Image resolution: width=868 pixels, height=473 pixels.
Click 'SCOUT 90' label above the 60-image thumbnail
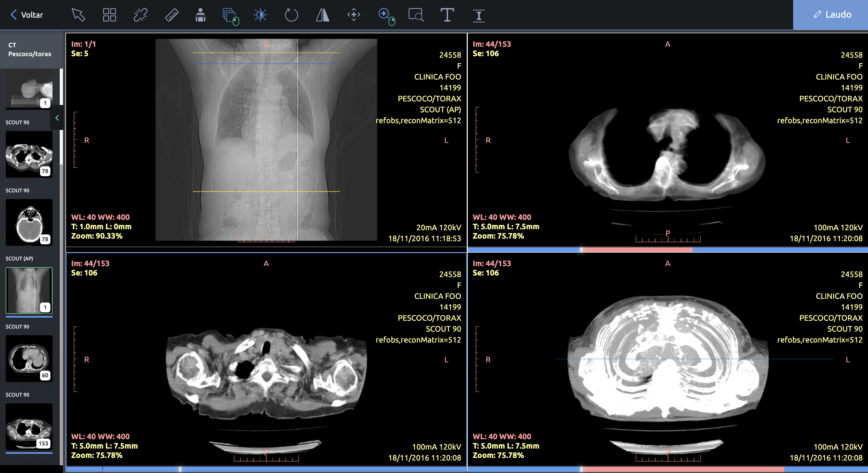point(17,327)
